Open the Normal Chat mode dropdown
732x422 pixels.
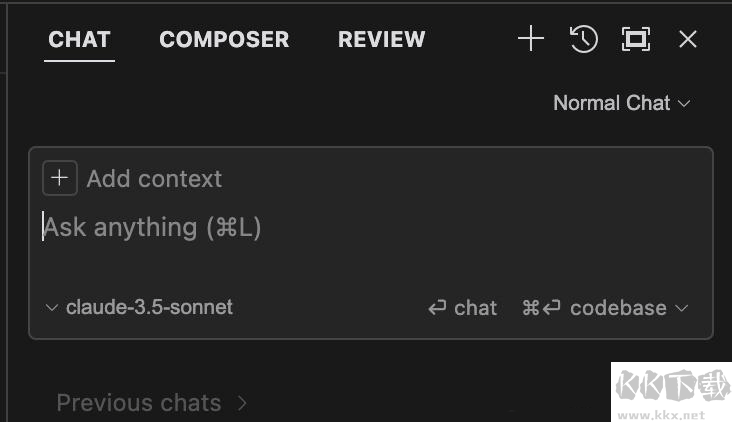point(612,103)
